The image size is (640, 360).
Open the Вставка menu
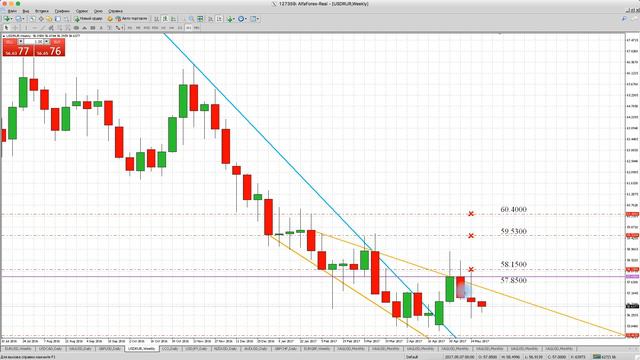click(42, 11)
